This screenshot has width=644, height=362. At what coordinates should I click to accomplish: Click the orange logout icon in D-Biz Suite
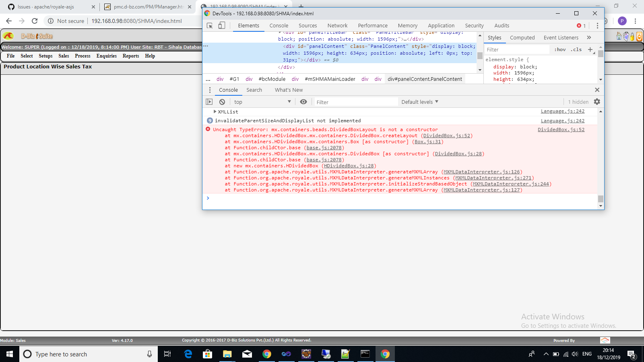(639, 37)
